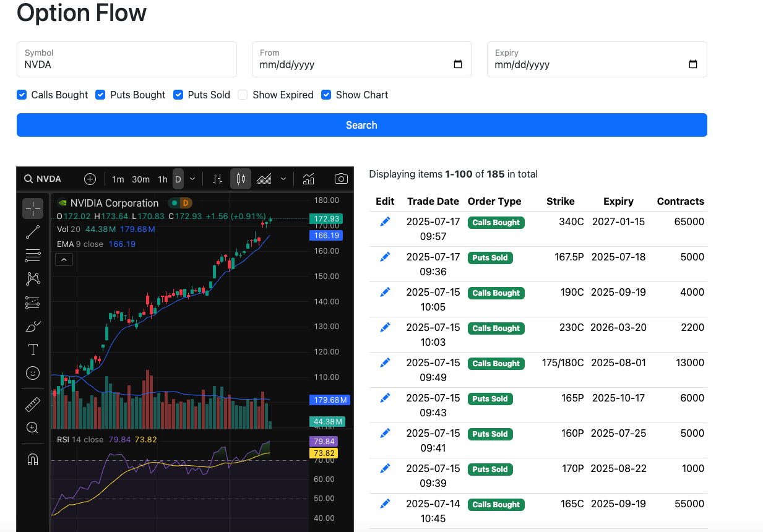
Task: Open the From date calendar picker
Action: coord(458,64)
